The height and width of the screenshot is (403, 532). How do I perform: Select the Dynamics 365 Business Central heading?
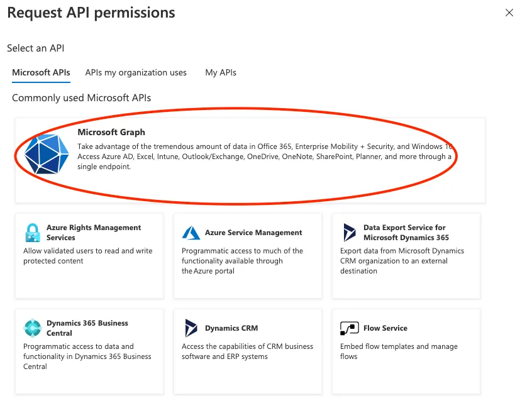pyautogui.click(x=87, y=328)
